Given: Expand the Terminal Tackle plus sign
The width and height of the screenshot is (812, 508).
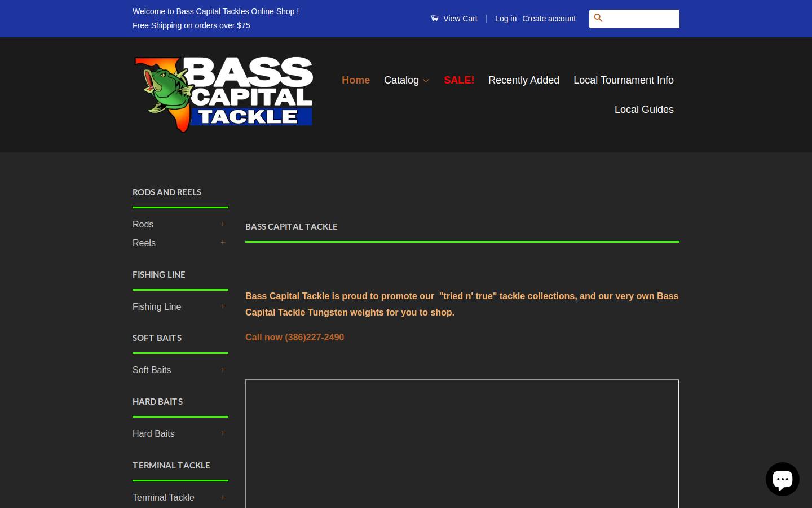Looking at the screenshot, I should 223,497.
